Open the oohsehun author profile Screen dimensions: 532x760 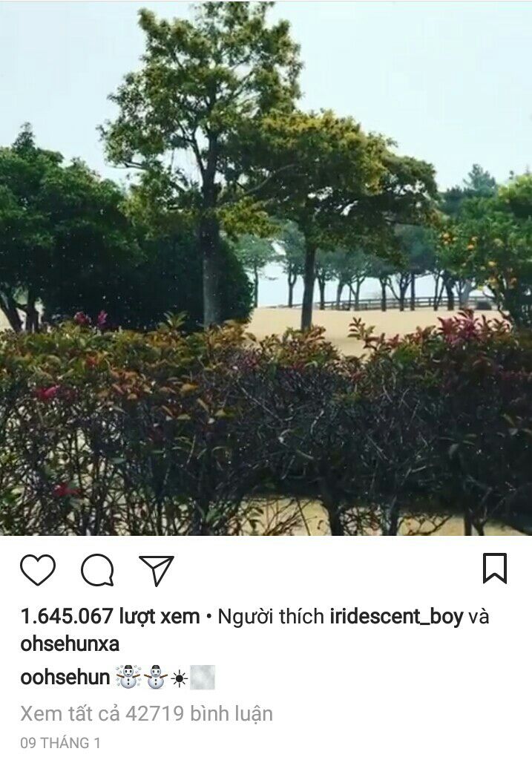[65, 677]
